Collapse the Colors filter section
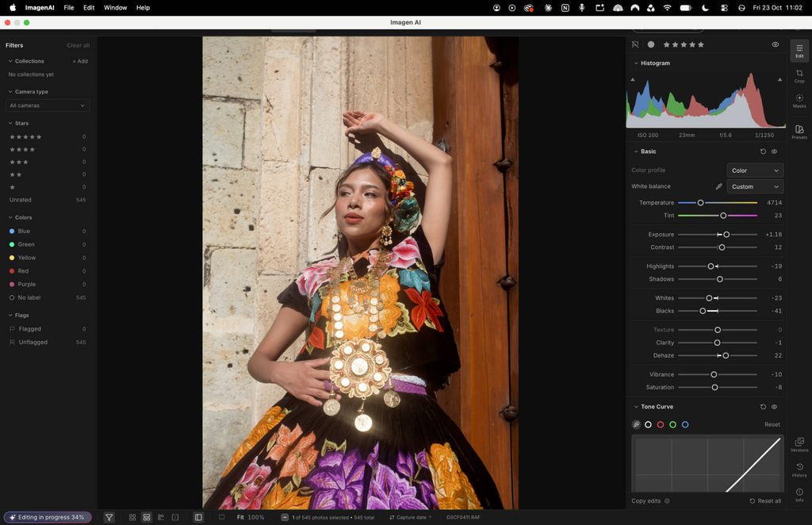Screen dimensions: 812x525 [10, 217]
